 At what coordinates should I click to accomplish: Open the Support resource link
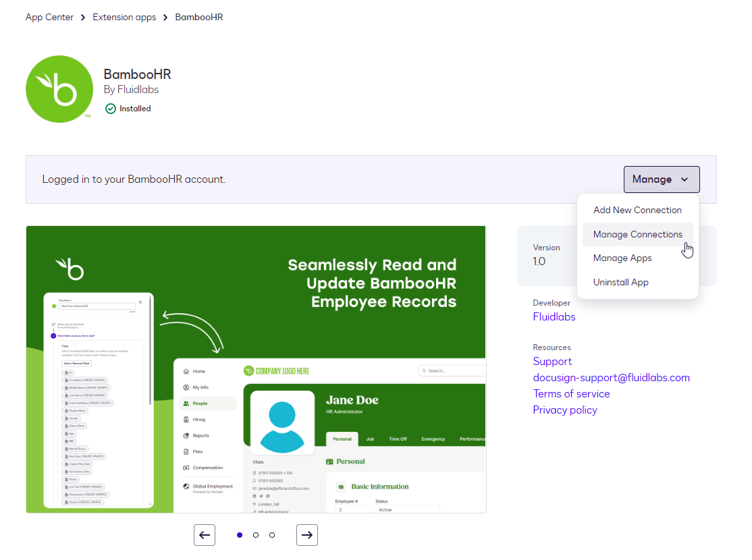pos(552,362)
